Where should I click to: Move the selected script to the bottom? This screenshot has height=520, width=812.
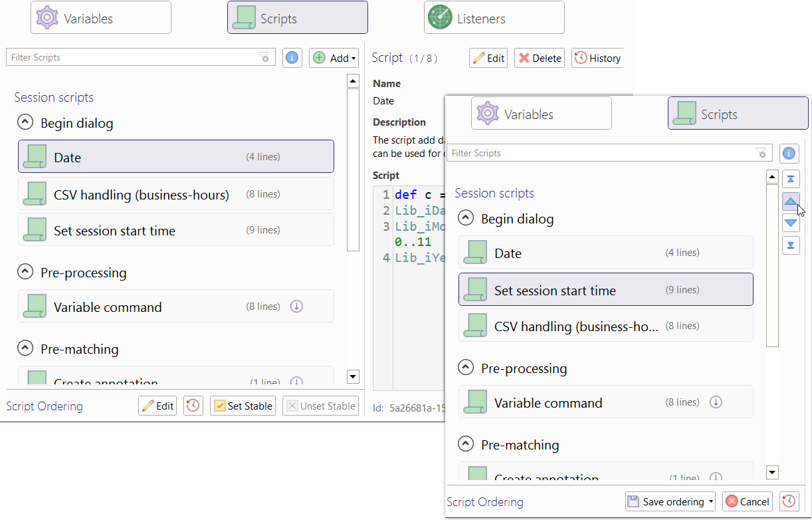(x=791, y=245)
